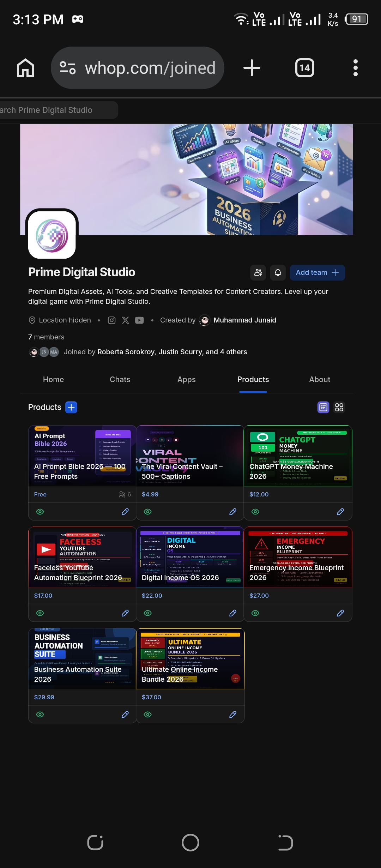Tap the Search Prime Digital Studio field
Screen dimensions: 381x868
(58, 110)
